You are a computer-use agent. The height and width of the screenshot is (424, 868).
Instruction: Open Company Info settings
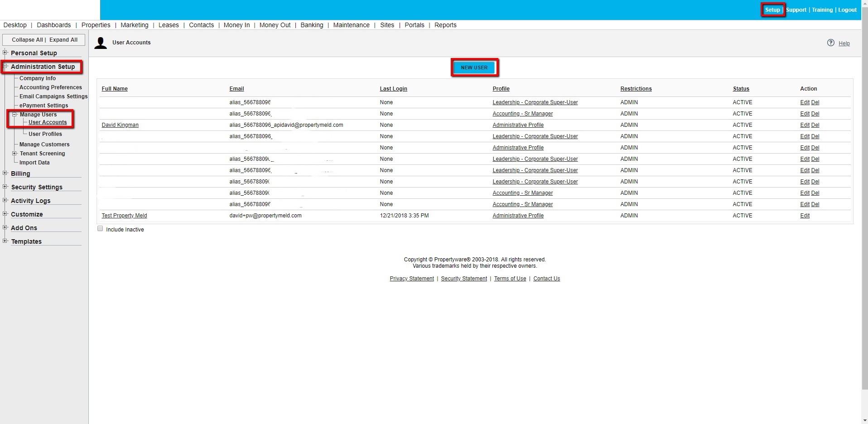click(x=38, y=78)
